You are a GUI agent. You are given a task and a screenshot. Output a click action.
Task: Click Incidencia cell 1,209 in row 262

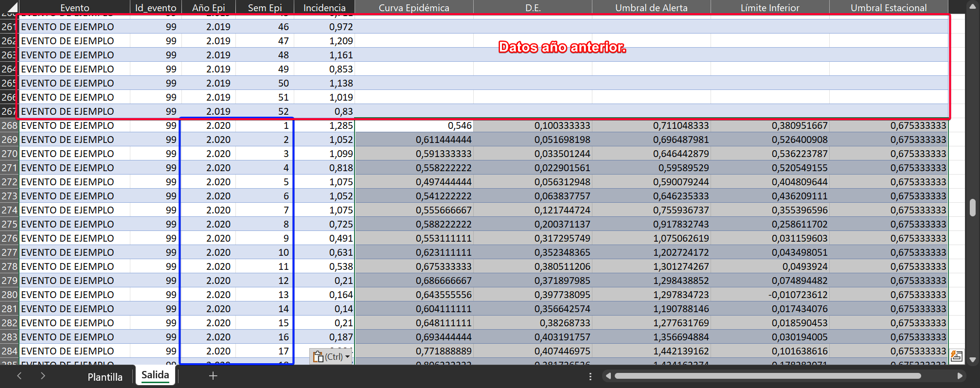point(324,41)
